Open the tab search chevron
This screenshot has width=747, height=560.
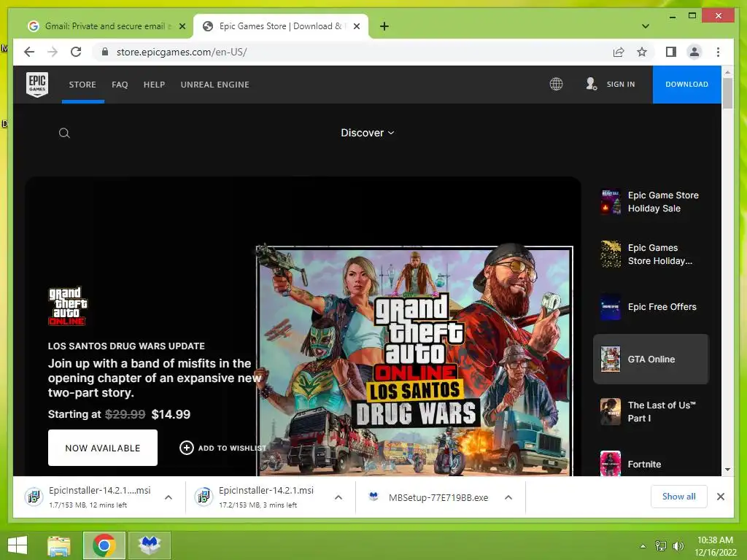(x=645, y=26)
